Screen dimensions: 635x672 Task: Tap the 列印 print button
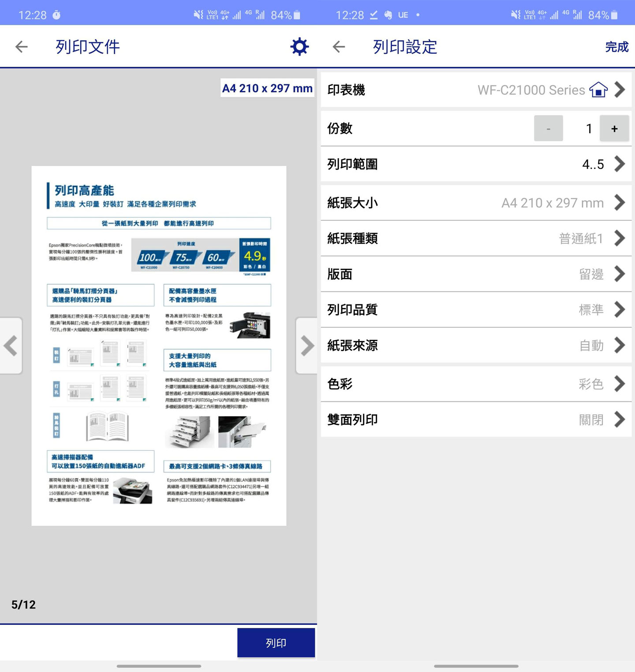click(276, 642)
